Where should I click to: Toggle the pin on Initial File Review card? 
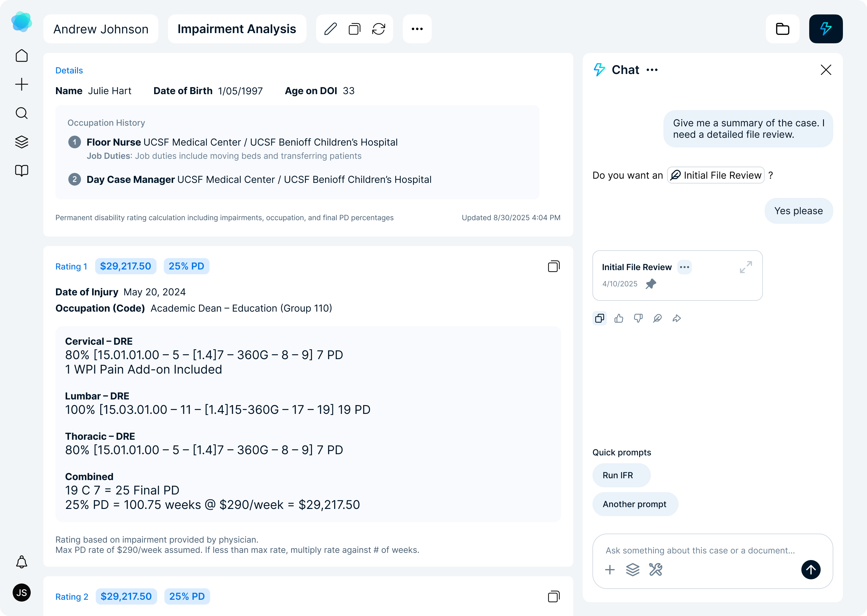pyautogui.click(x=651, y=284)
